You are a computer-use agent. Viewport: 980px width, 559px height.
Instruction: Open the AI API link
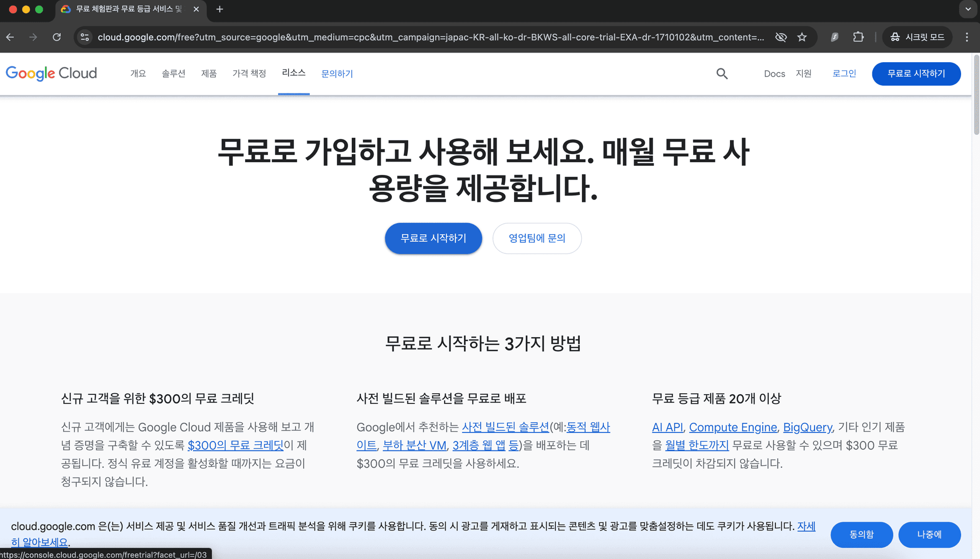[667, 427]
